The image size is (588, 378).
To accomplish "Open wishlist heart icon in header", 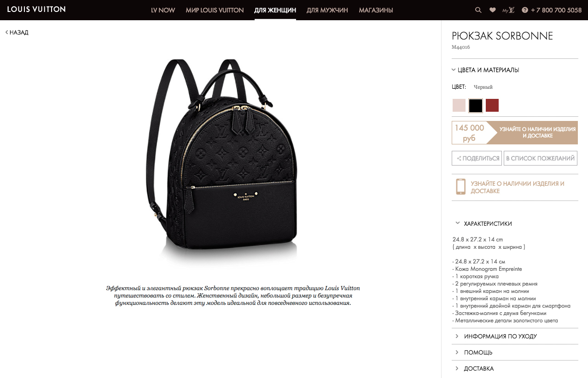I will (x=492, y=10).
